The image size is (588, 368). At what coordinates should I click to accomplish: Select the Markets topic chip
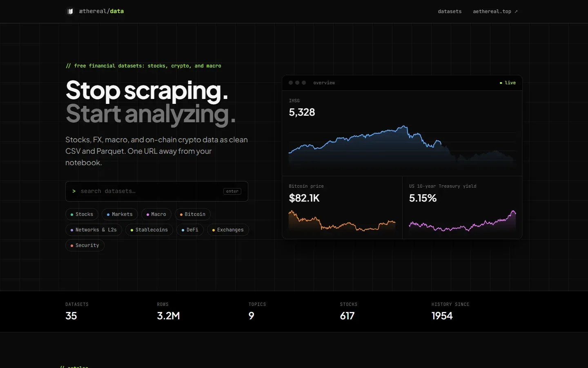[120, 214]
